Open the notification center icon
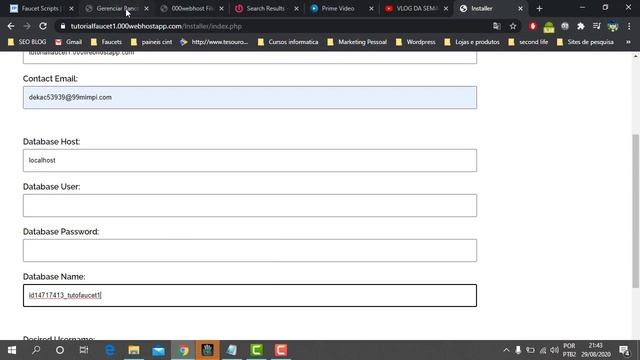The height and width of the screenshot is (360, 640). [x=624, y=350]
